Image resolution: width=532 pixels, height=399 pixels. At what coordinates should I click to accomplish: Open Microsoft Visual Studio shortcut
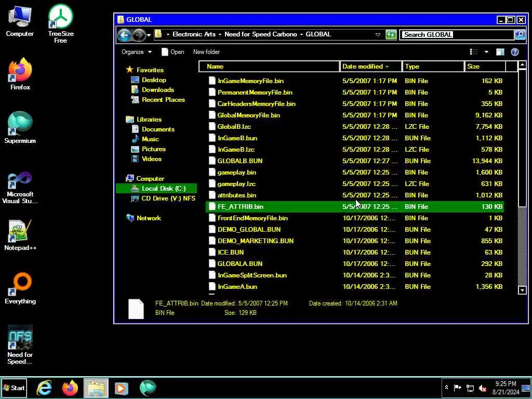point(20,188)
